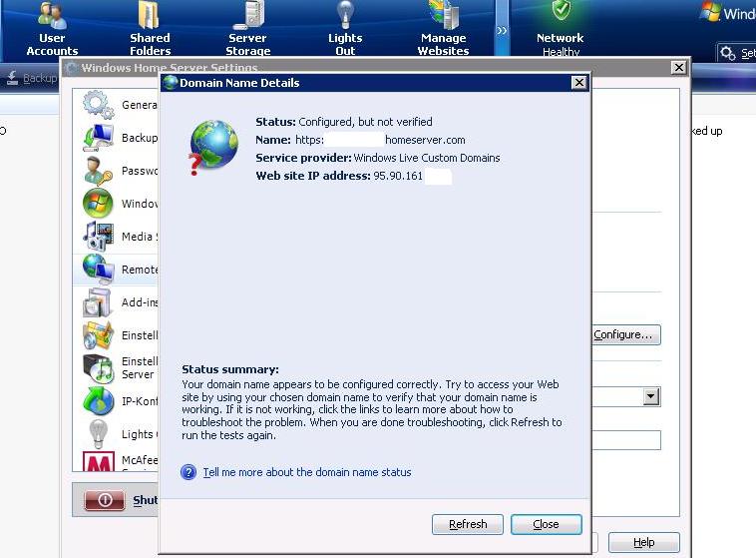
Task: Open the Manage Websites tab icon
Action: point(444,15)
